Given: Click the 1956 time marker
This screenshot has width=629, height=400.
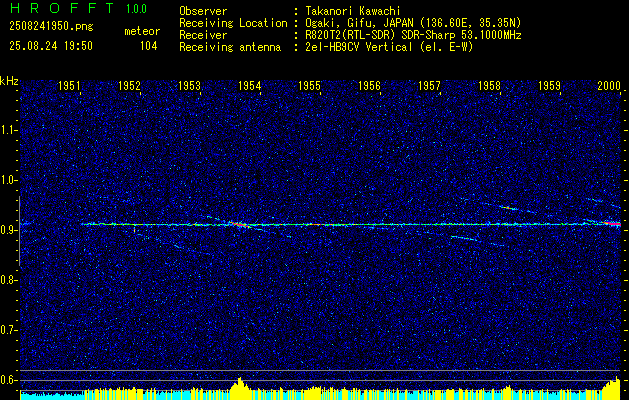Looking at the screenshot, I should pyautogui.click(x=369, y=85).
